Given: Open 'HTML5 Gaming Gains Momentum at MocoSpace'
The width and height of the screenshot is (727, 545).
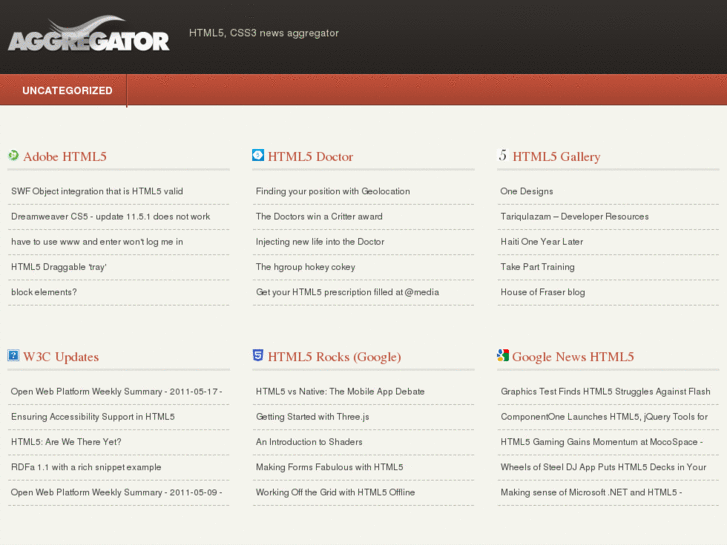Looking at the screenshot, I should point(601,442).
